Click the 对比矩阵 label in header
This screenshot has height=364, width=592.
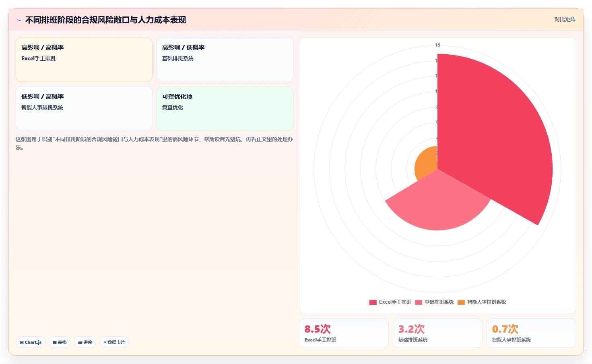tap(565, 19)
